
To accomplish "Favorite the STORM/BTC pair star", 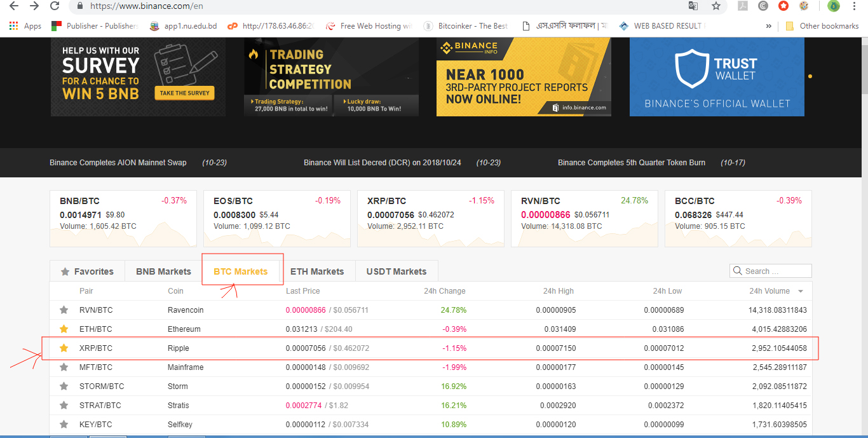I will [x=64, y=387].
